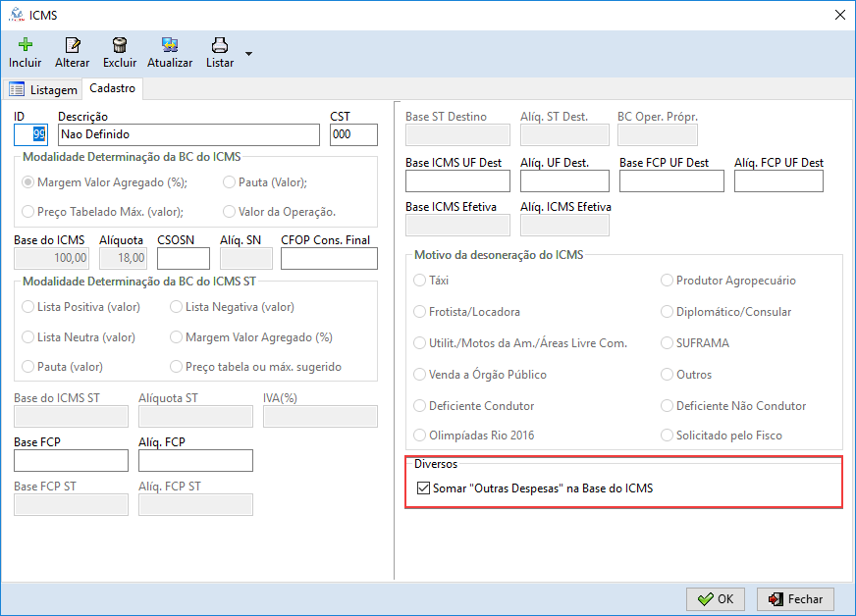
Task: Click the Base FCP input field
Action: 71,460
